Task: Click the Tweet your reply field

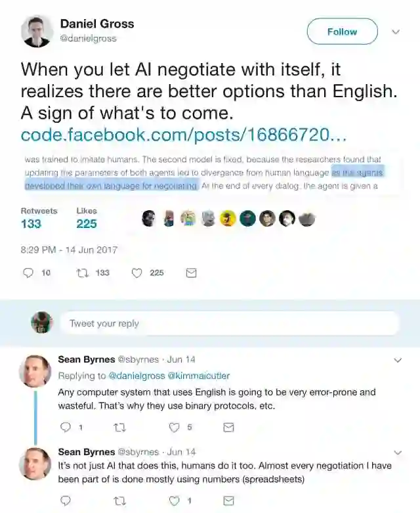Action: pos(230,323)
